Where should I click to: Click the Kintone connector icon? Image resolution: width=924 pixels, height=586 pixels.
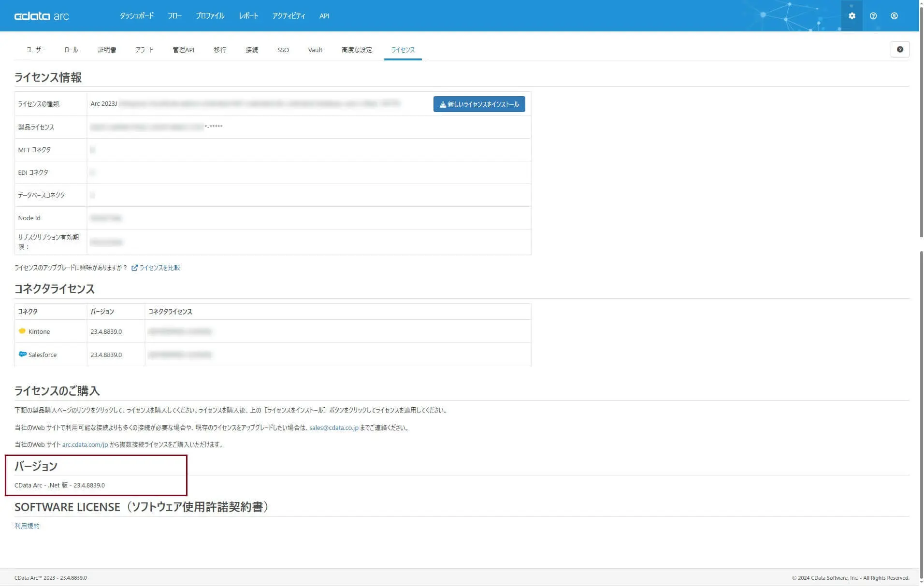(22, 331)
